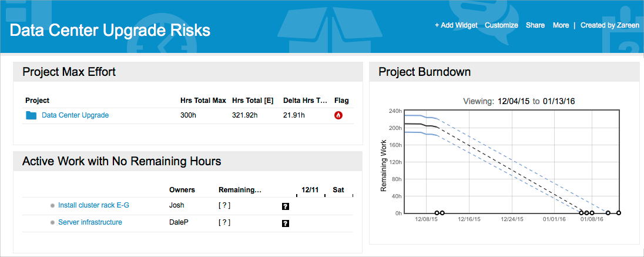The image size is (644, 257).
Task: Click the Delta Hrs column header
Action: pyautogui.click(x=305, y=101)
